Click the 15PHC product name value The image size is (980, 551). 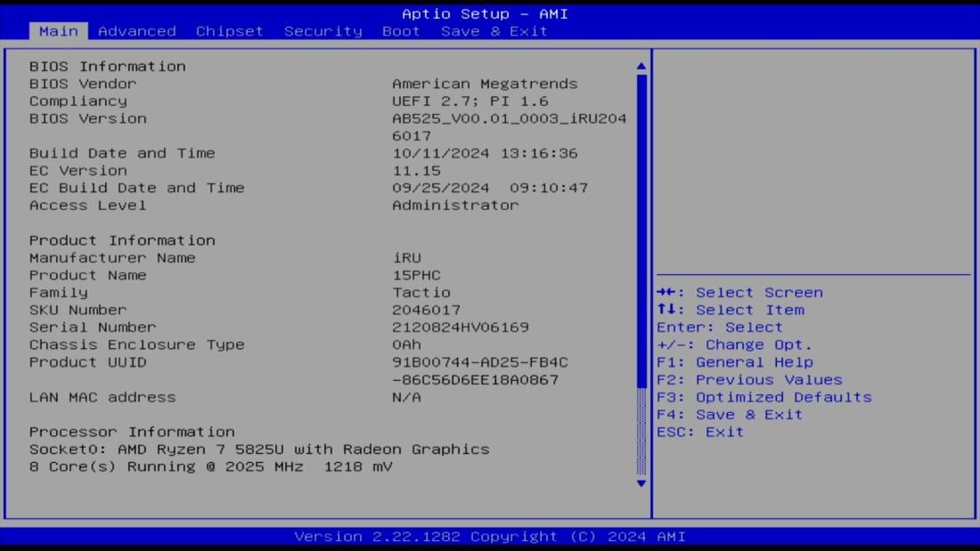tap(416, 276)
